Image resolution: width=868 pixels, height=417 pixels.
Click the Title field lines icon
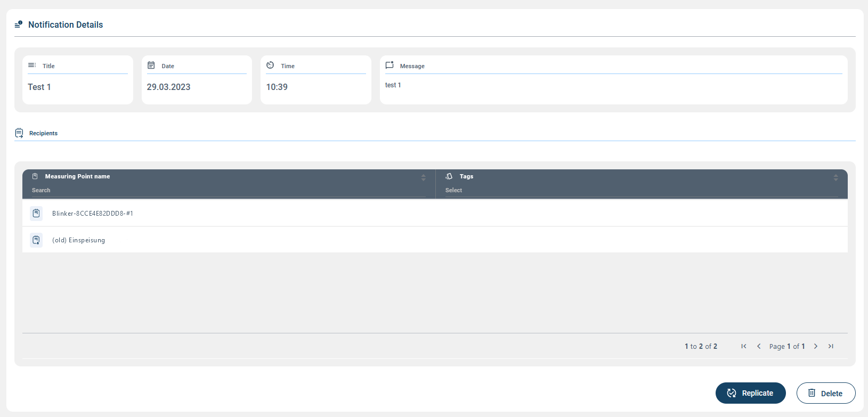tap(32, 65)
